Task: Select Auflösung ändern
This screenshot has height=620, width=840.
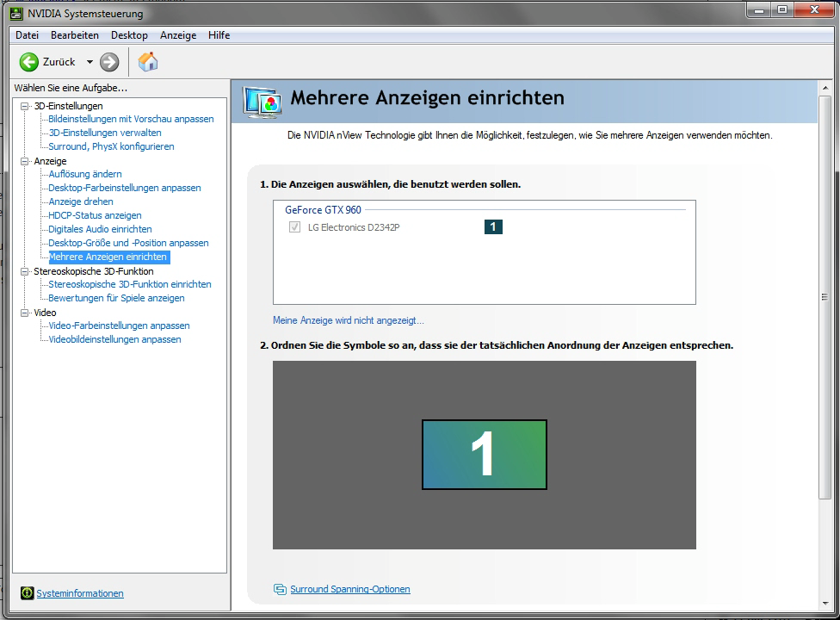Action: point(85,174)
